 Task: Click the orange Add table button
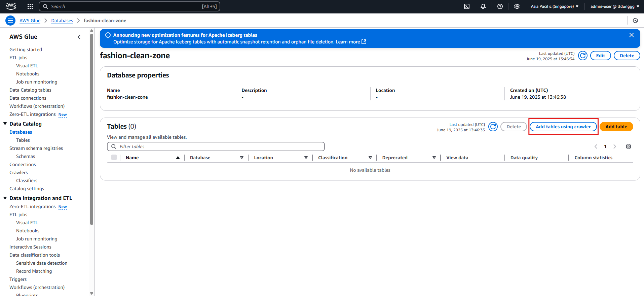coord(616,127)
